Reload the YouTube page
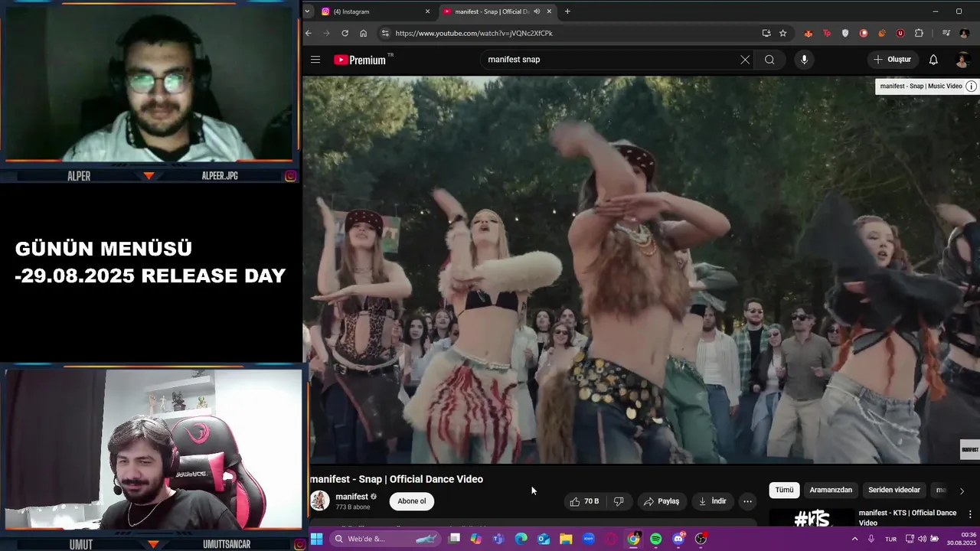 [345, 33]
